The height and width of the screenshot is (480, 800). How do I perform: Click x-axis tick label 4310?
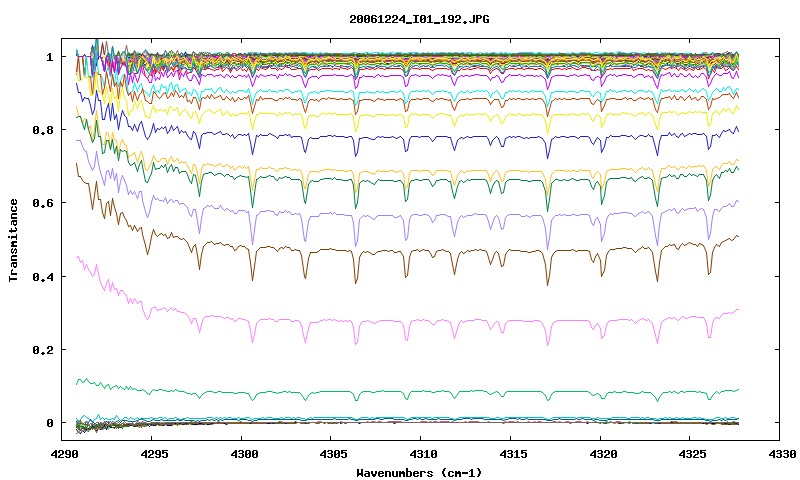(423, 454)
